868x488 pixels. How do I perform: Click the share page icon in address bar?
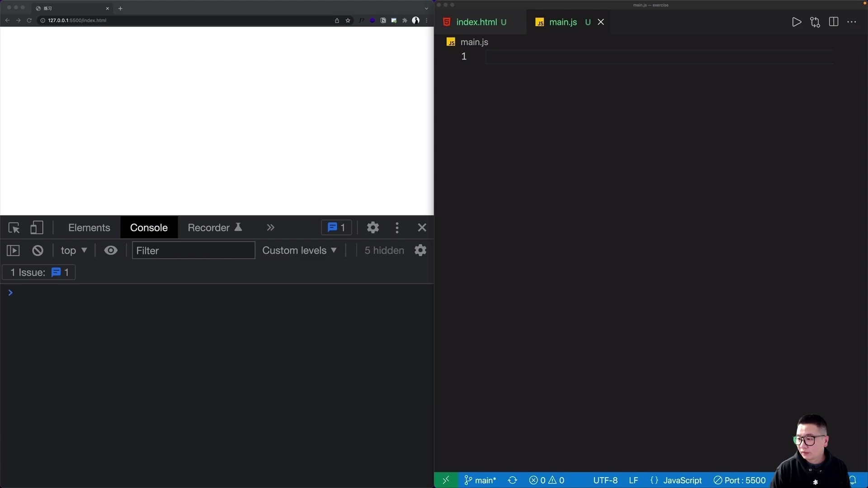pyautogui.click(x=337, y=20)
